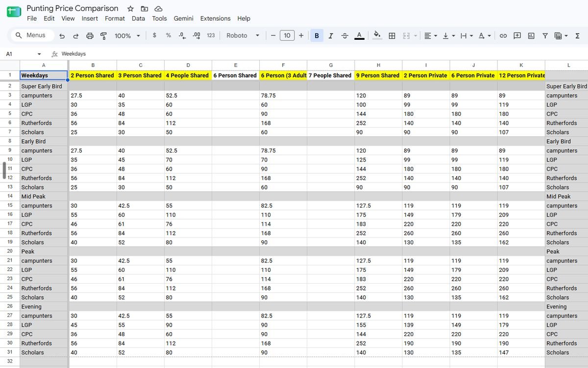The width and height of the screenshot is (588, 368).
Task: Open the Data menu
Action: 138,19
